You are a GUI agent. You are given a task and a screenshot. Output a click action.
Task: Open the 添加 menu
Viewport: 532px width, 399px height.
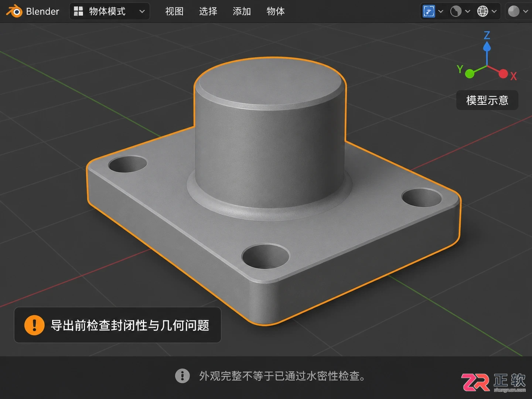(x=242, y=11)
